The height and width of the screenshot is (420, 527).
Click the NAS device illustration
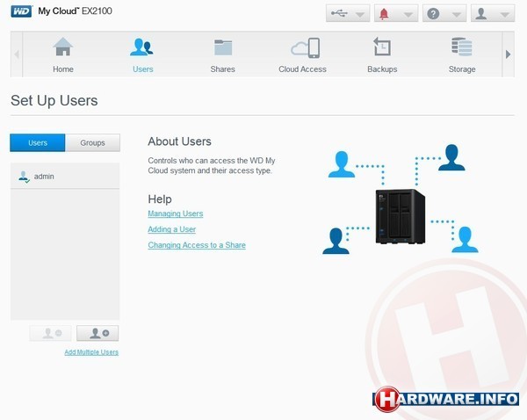tap(400, 216)
